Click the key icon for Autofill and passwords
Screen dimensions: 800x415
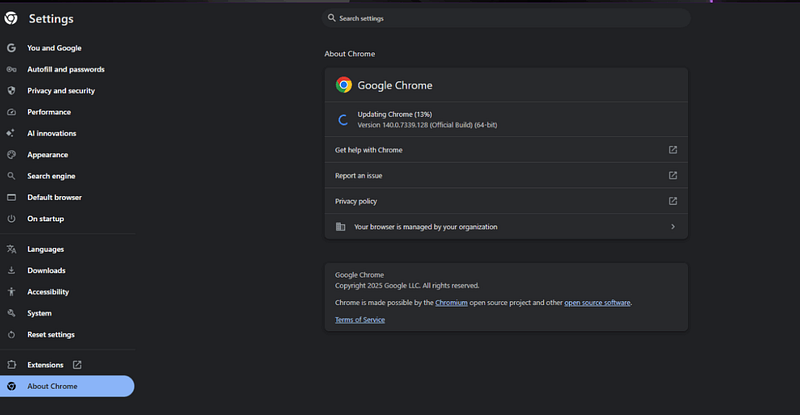11,69
